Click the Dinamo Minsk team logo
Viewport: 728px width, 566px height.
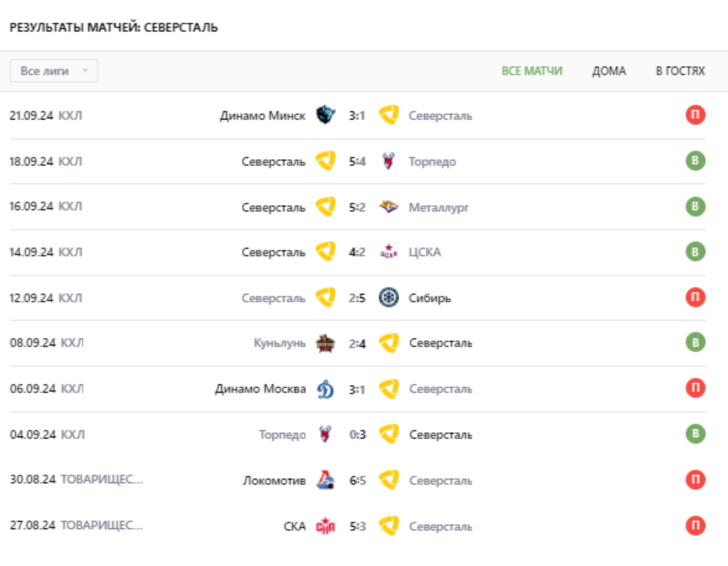coord(325,115)
